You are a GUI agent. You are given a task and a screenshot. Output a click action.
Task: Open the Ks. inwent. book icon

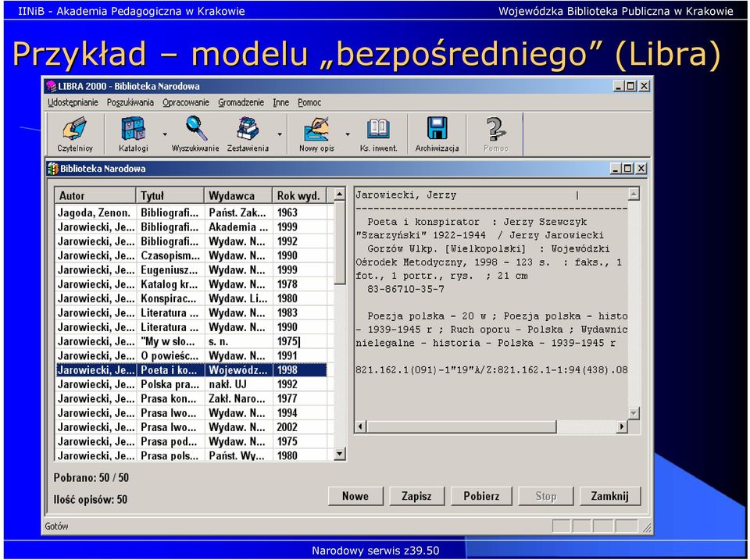pos(378,129)
